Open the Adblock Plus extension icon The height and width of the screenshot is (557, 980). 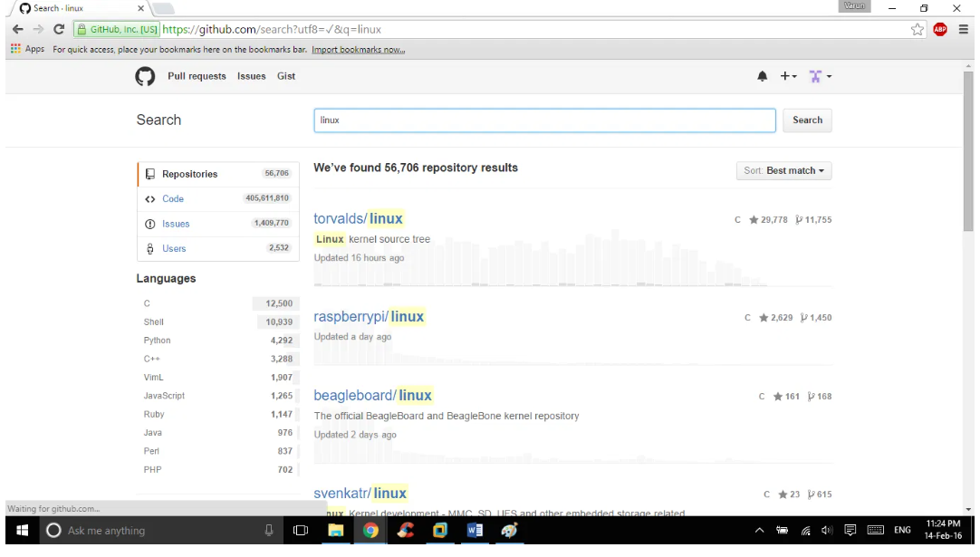tap(940, 29)
